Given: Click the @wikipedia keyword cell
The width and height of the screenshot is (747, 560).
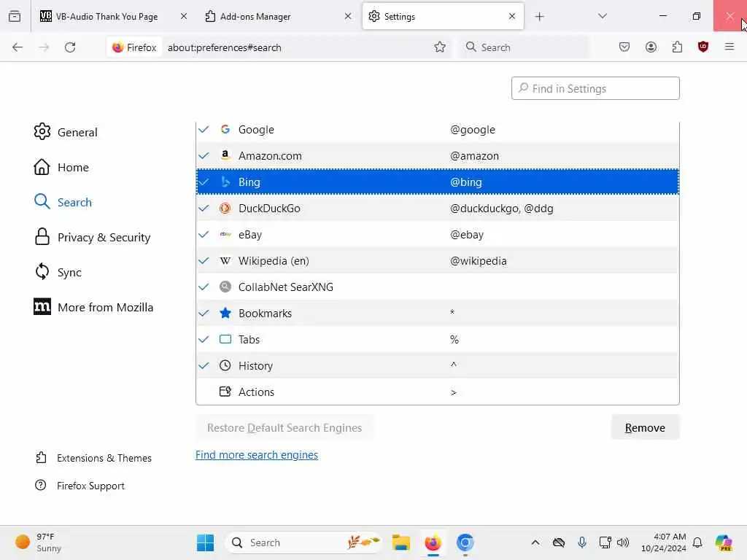Looking at the screenshot, I should coord(479,261).
